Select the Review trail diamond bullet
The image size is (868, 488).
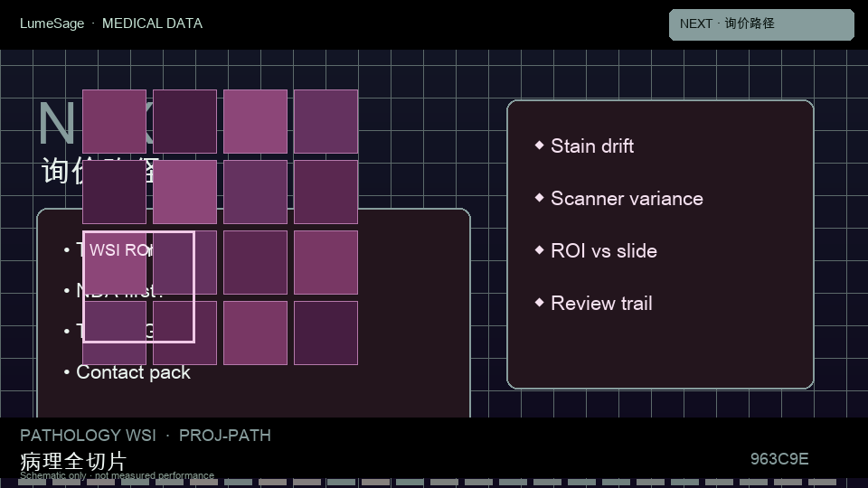tap(539, 302)
